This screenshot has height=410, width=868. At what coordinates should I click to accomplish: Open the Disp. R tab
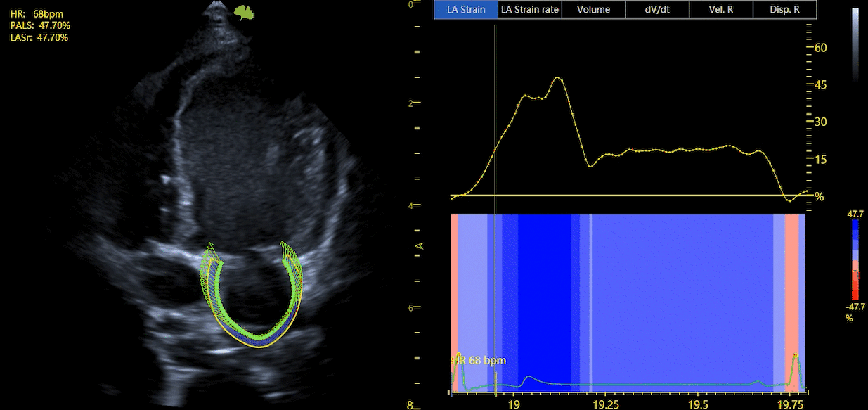784,10
